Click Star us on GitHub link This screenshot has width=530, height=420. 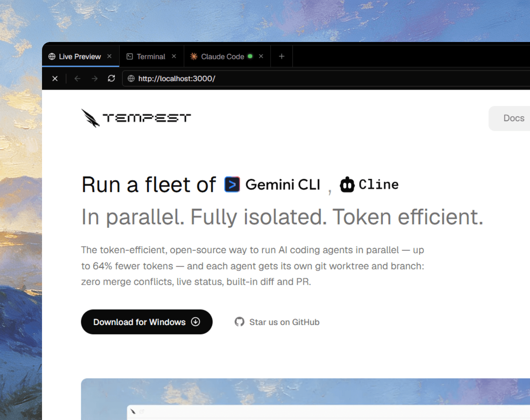click(277, 322)
